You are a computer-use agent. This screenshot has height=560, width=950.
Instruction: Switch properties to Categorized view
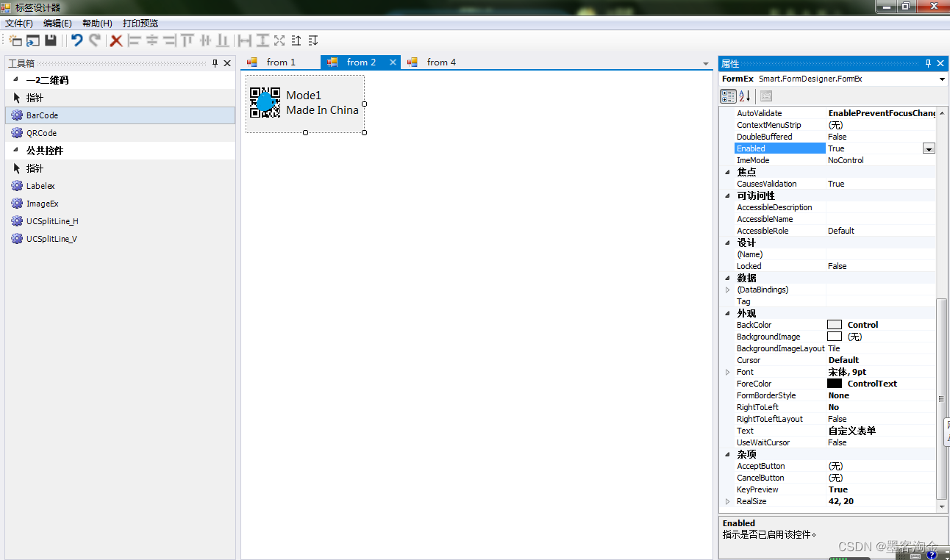tap(728, 96)
